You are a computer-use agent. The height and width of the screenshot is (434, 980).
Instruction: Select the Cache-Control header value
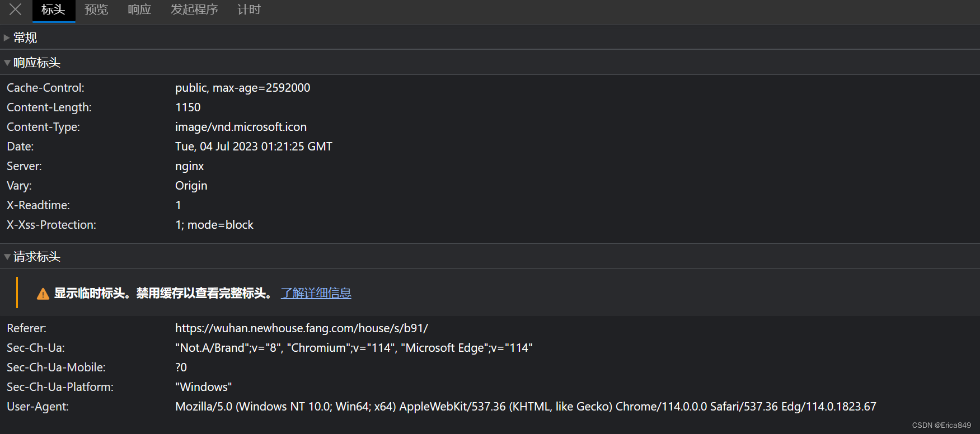242,88
